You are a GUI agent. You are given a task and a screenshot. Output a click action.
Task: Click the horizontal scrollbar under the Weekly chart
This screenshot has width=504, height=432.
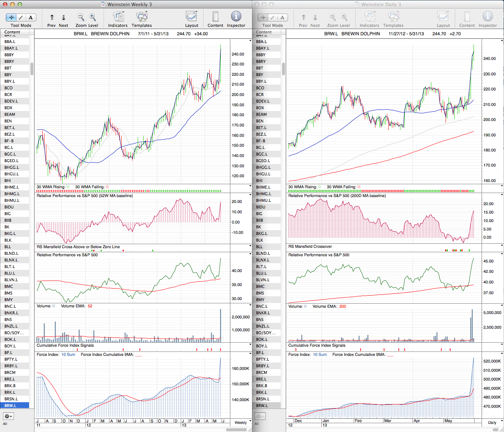(238, 429)
